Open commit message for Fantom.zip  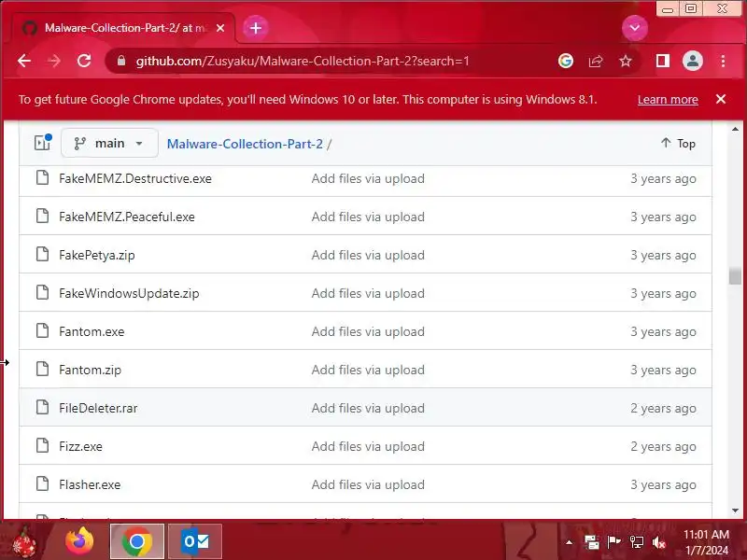[368, 370]
